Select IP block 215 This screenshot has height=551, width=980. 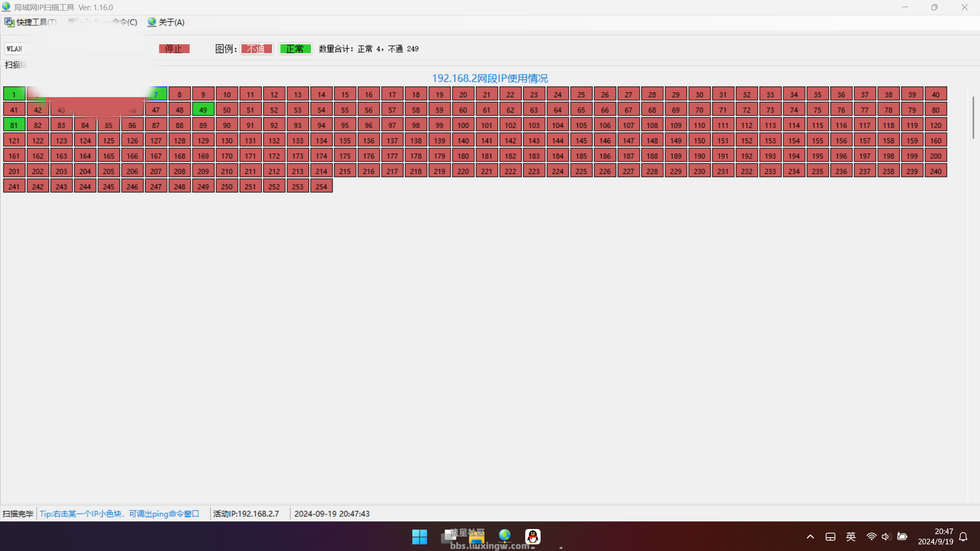(x=345, y=171)
